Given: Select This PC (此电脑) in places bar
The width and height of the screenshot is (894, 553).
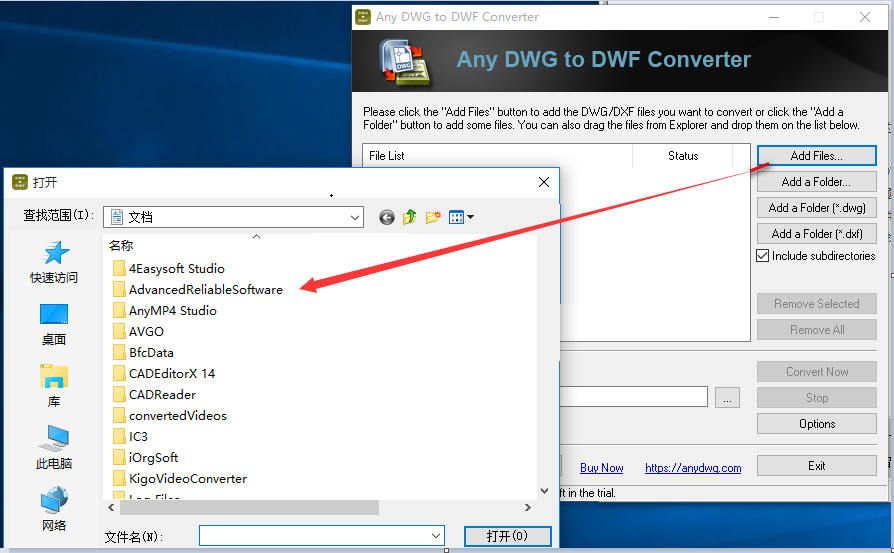Looking at the screenshot, I should (54, 448).
